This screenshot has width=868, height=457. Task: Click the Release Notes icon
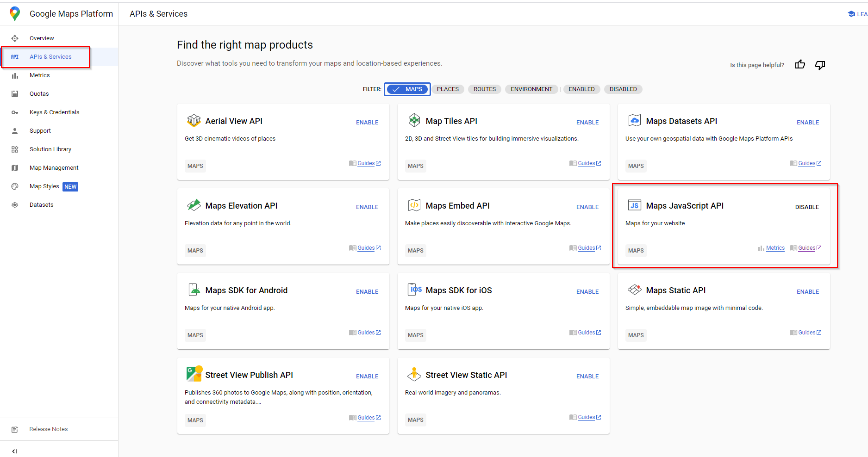[x=15, y=429]
